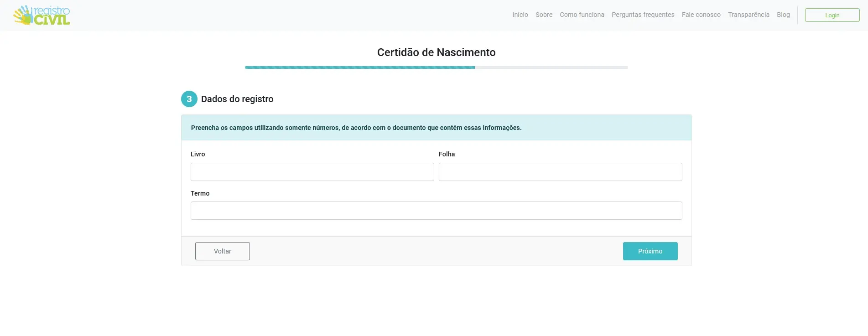Open the Fale conosco link
Viewport: 868px width, 336px height.
[x=701, y=15]
